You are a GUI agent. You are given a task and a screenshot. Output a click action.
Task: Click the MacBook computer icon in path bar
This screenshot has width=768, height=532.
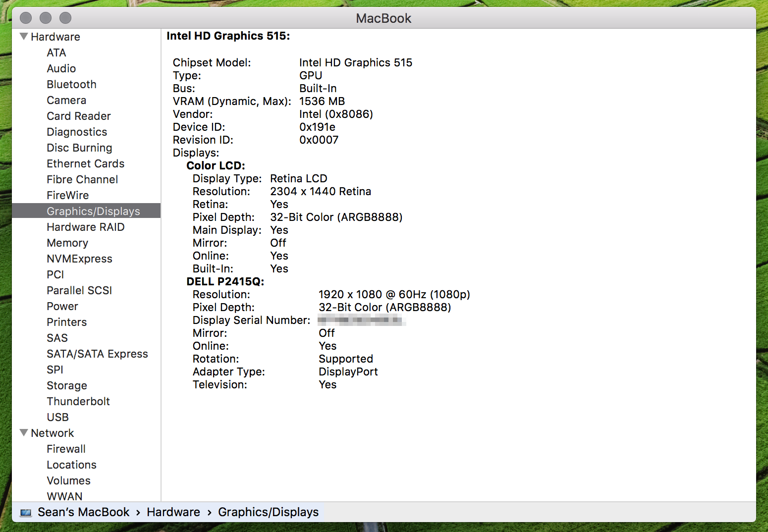[26, 512]
